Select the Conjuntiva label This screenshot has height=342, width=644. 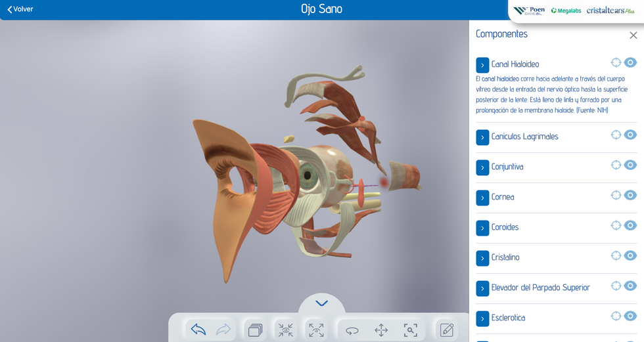(x=507, y=167)
